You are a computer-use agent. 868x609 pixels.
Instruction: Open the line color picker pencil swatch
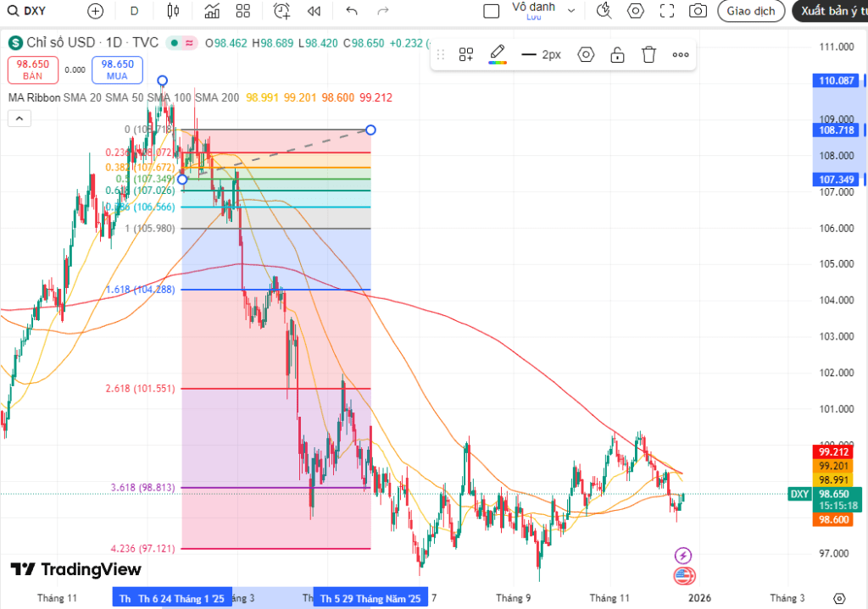498,55
